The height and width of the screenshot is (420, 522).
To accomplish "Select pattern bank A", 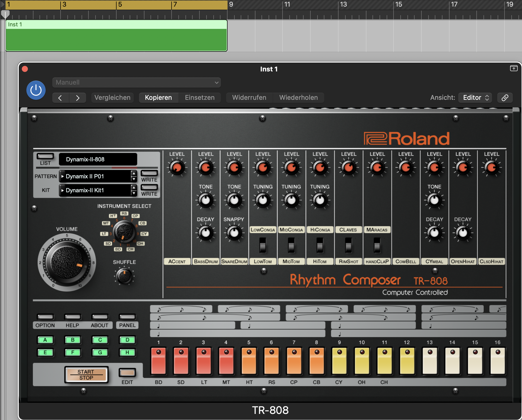I will (45, 340).
